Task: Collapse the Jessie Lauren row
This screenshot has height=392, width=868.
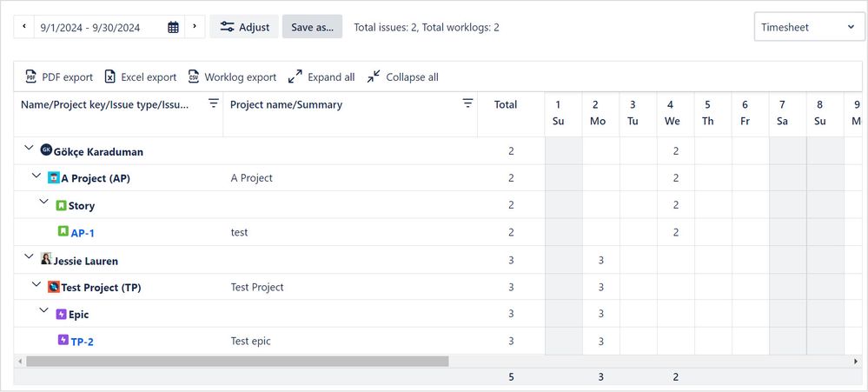Action: point(30,257)
